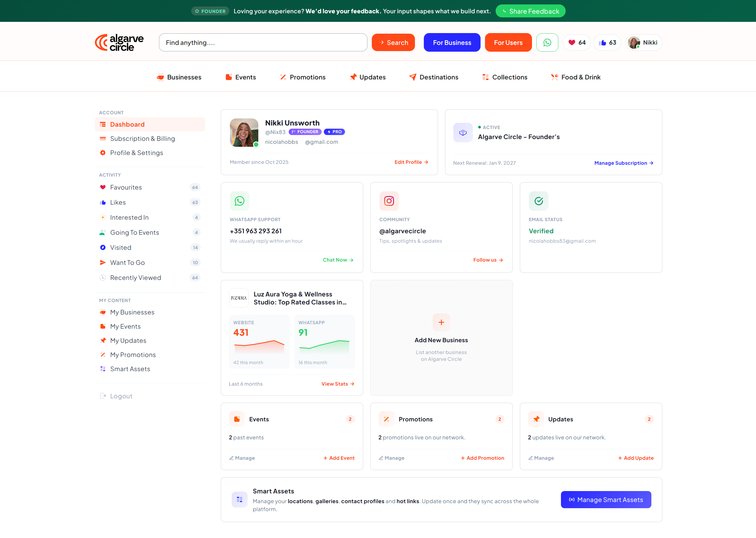This screenshot has height=538, width=756.
Task: Open Dashboard in the sidebar
Action: (x=150, y=124)
